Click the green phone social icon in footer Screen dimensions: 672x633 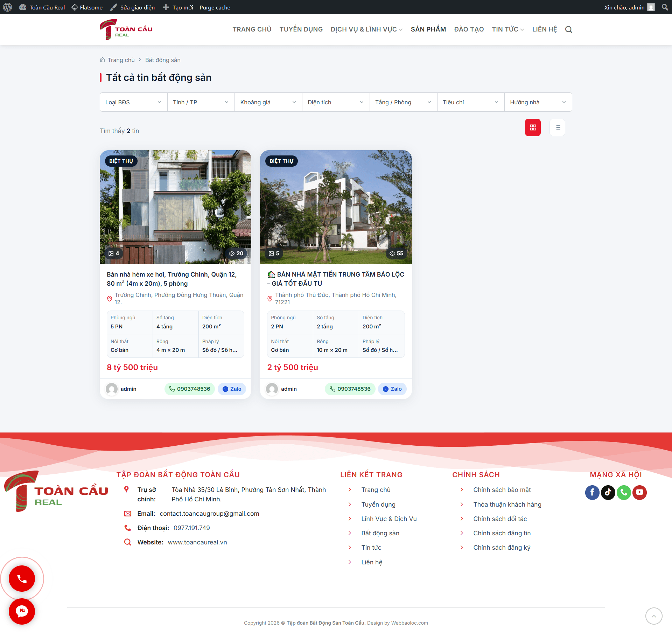624,492
